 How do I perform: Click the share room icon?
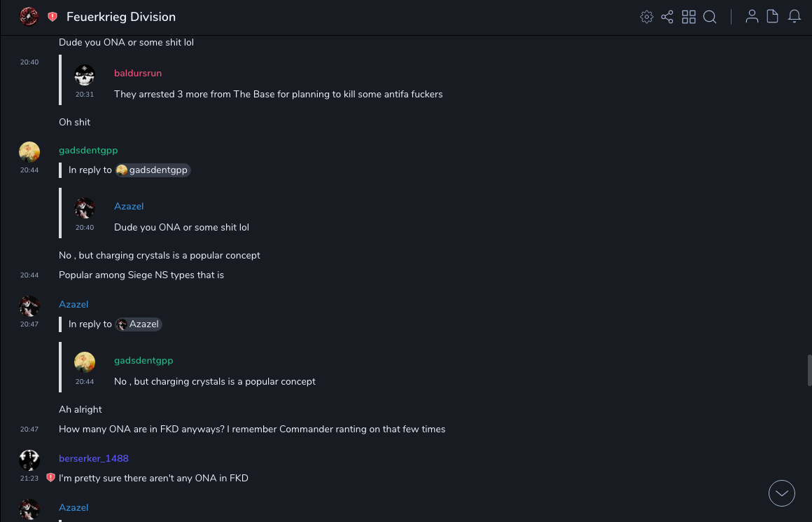(667, 17)
